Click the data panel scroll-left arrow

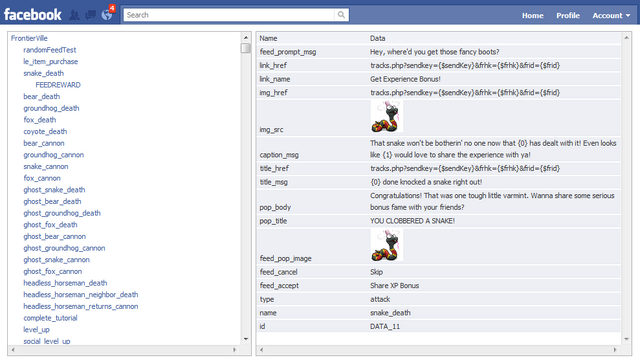261,350
